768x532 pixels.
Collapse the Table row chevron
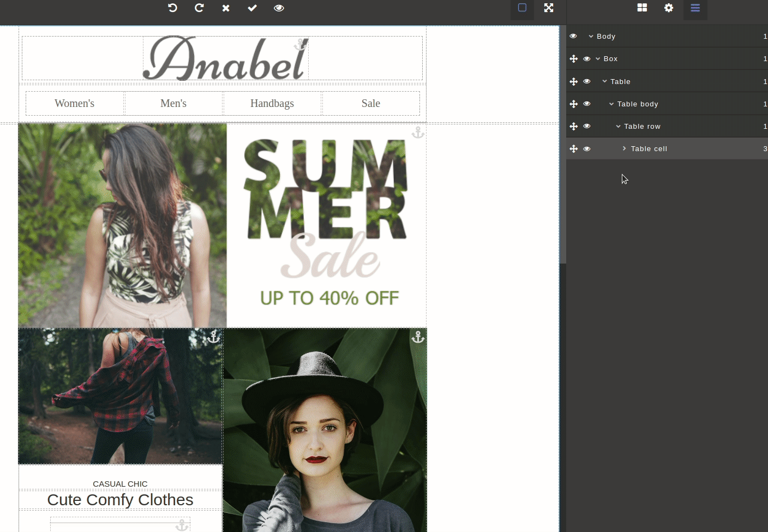pos(618,126)
